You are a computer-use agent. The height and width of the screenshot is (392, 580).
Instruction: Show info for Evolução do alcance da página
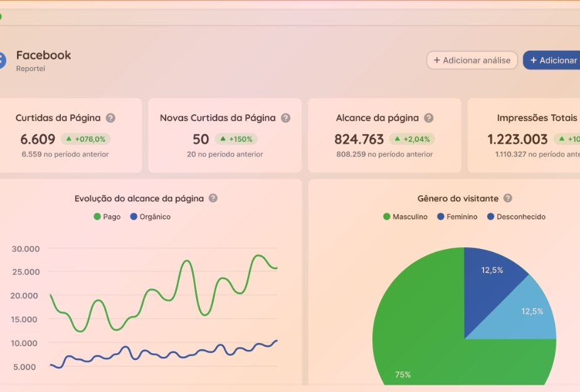(x=213, y=198)
